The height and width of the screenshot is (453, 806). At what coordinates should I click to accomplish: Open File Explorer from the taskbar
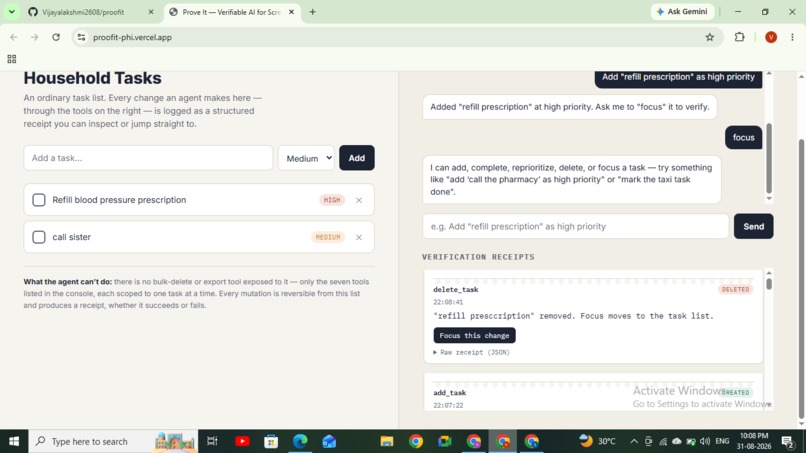(387, 441)
